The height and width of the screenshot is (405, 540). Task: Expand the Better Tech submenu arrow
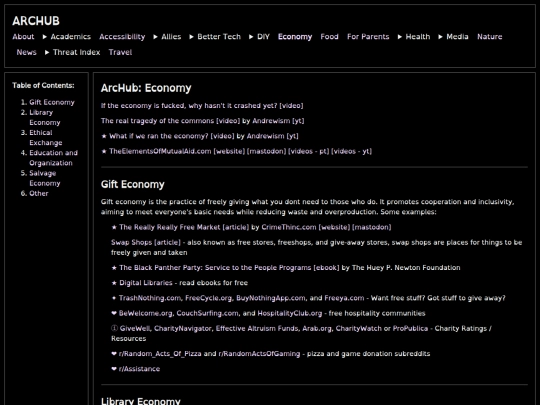point(191,37)
